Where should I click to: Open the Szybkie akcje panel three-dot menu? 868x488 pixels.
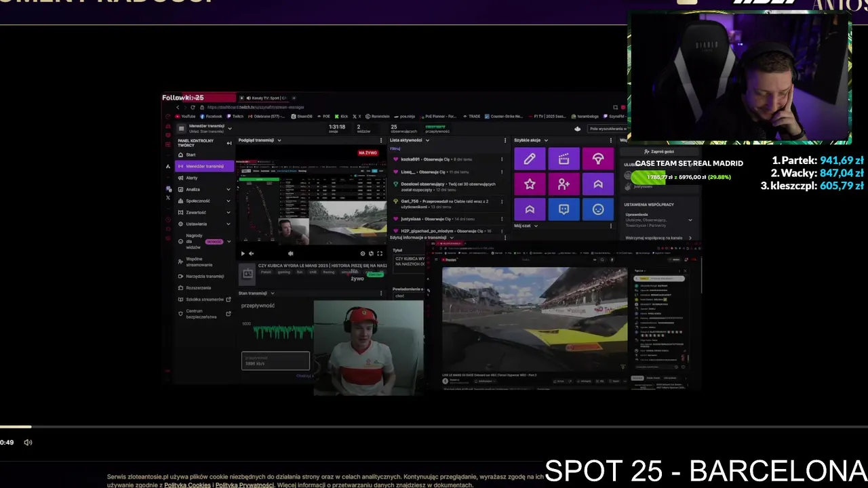(x=610, y=140)
